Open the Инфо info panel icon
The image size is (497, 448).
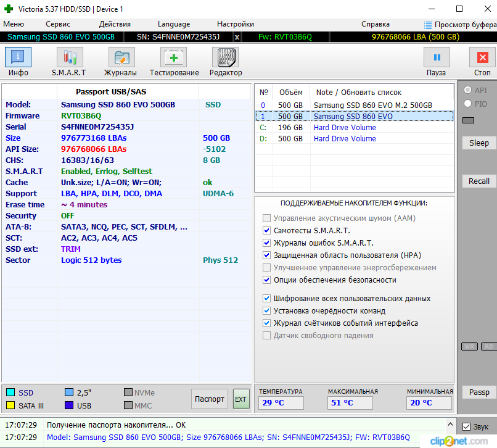[18, 57]
